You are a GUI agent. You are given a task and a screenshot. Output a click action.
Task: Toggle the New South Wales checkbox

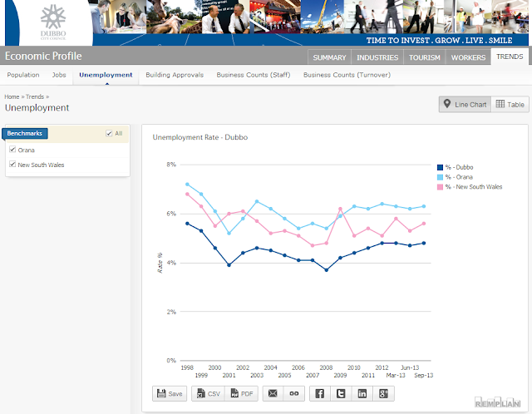12,165
